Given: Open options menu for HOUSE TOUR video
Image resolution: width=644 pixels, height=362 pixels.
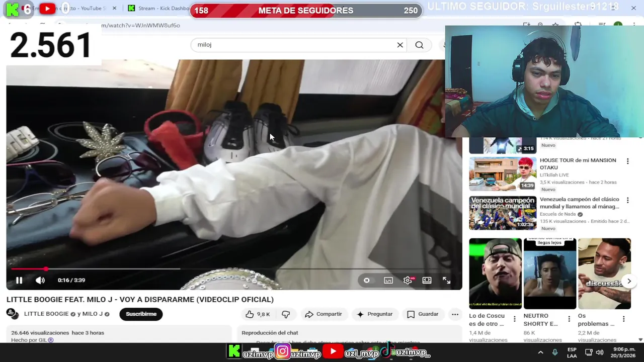Looking at the screenshot, I should (627, 161).
